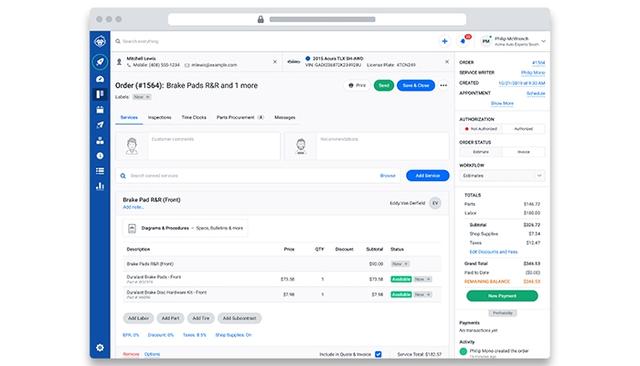Select Not Authorized authorization option
The image size is (640, 366).
[481, 129]
